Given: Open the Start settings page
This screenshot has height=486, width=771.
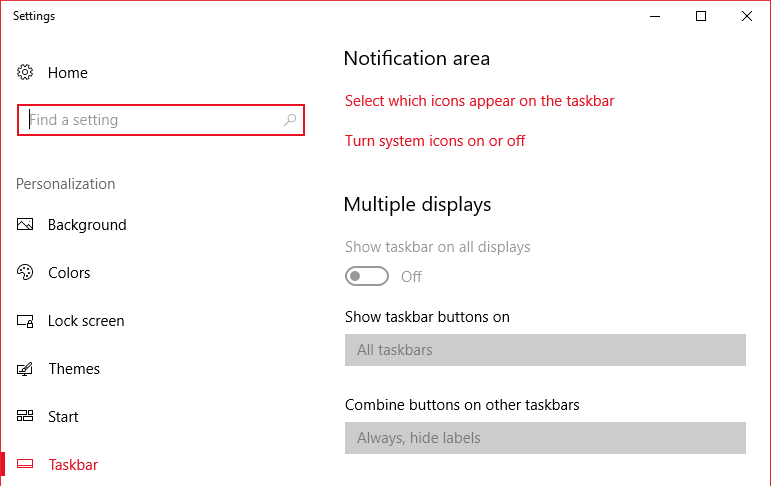Looking at the screenshot, I should coord(63,417).
